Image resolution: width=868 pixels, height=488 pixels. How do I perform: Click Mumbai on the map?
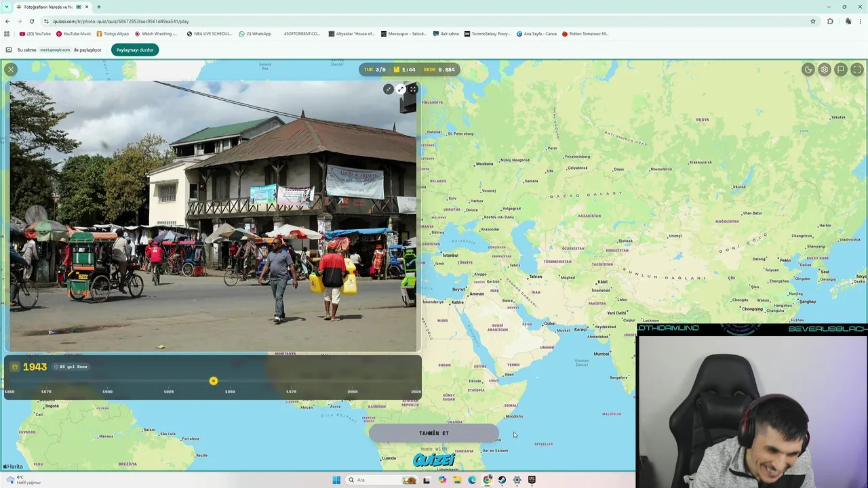(x=601, y=353)
